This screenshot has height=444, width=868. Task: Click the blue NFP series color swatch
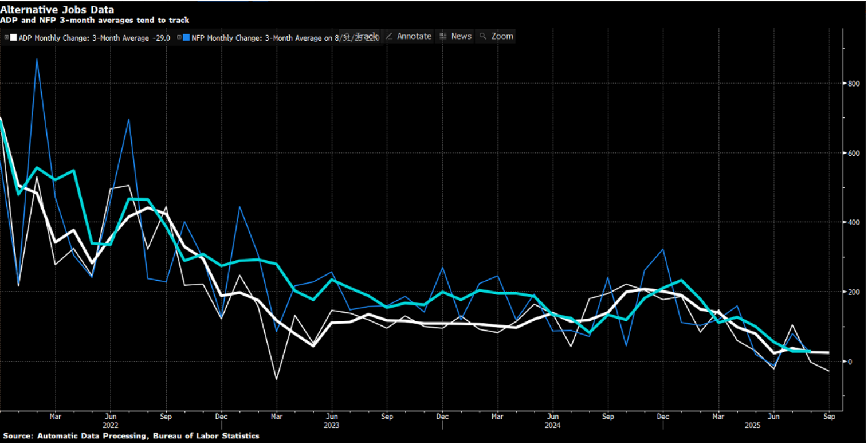pyautogui.click(x=187, y=37)
